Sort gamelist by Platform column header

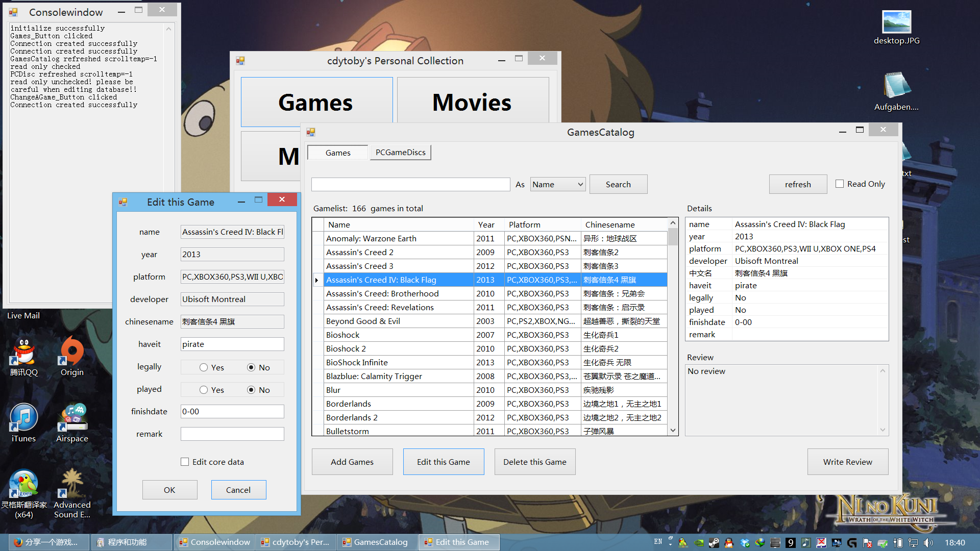543,224
